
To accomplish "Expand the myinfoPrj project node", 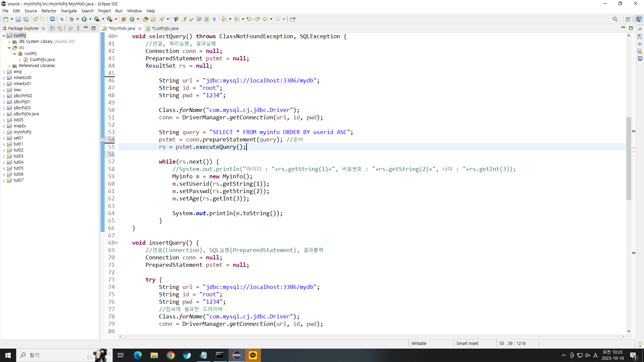I will [4, 132].
